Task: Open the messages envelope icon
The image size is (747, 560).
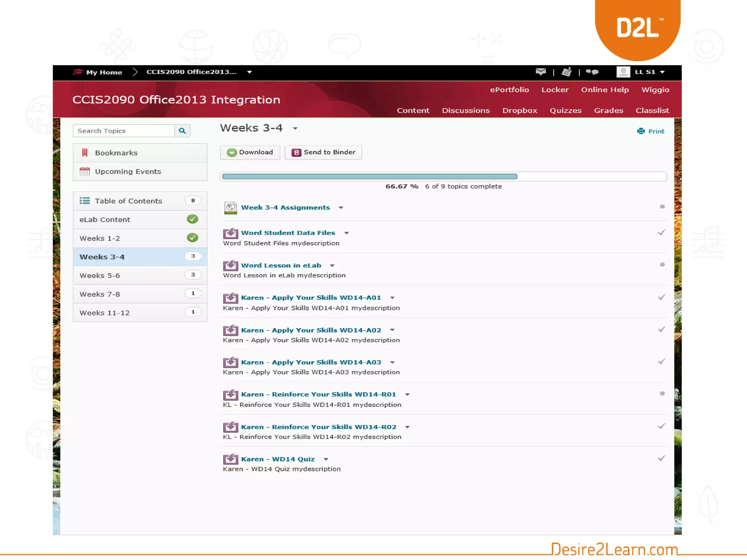Action: click(541, 72)
